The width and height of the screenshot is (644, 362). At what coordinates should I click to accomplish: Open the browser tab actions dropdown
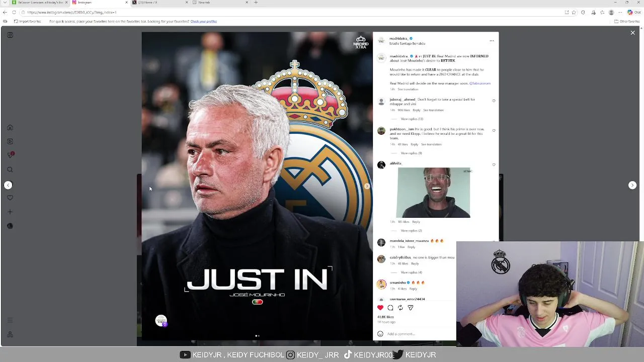[5, 3]
